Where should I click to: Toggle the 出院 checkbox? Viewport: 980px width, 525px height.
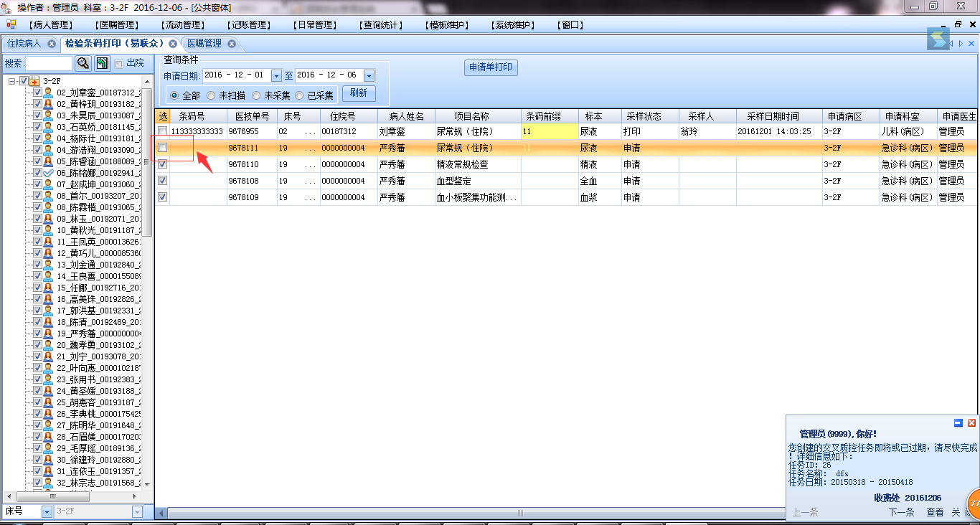(119, 64)
